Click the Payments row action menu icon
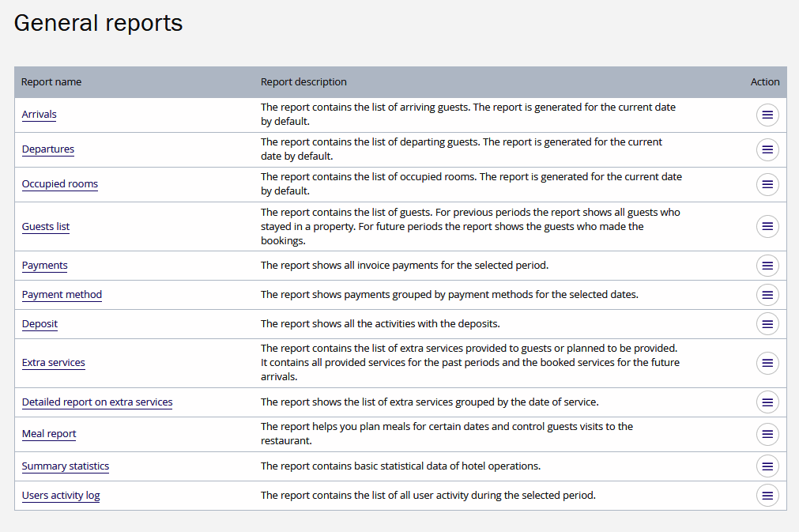This screenshot has width=799, height=532. tap(767, 266)
